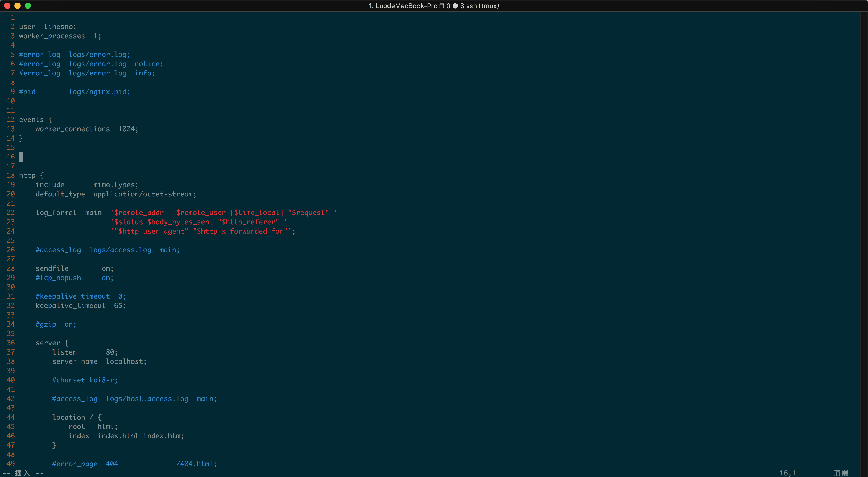Click the tmux window icon in title

pyautogui.click(x=442, y=6)
